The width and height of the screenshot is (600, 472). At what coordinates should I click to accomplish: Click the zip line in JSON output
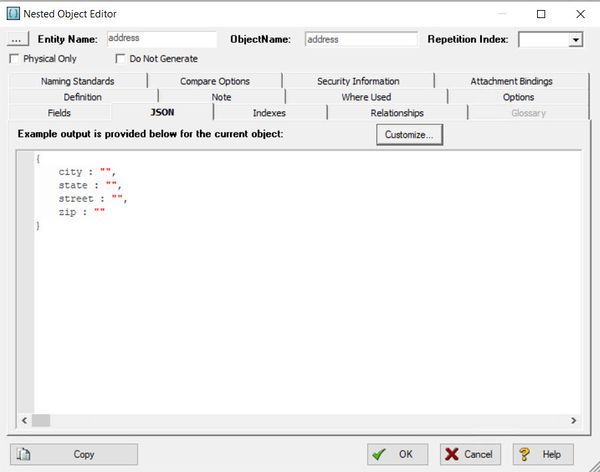click(82, 212)
